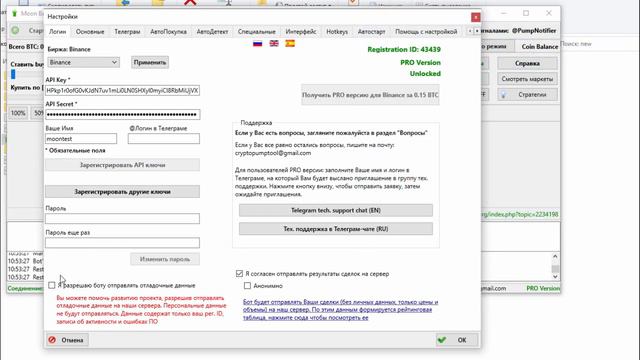The image size is (640, 360).
Task: Click into the API Key field
Action: tap(122, 90)
